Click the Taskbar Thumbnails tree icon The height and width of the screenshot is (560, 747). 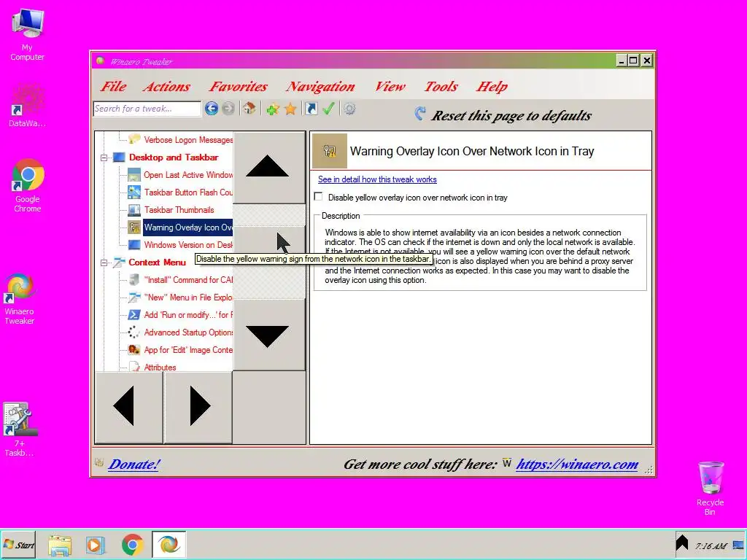point(134,210)
